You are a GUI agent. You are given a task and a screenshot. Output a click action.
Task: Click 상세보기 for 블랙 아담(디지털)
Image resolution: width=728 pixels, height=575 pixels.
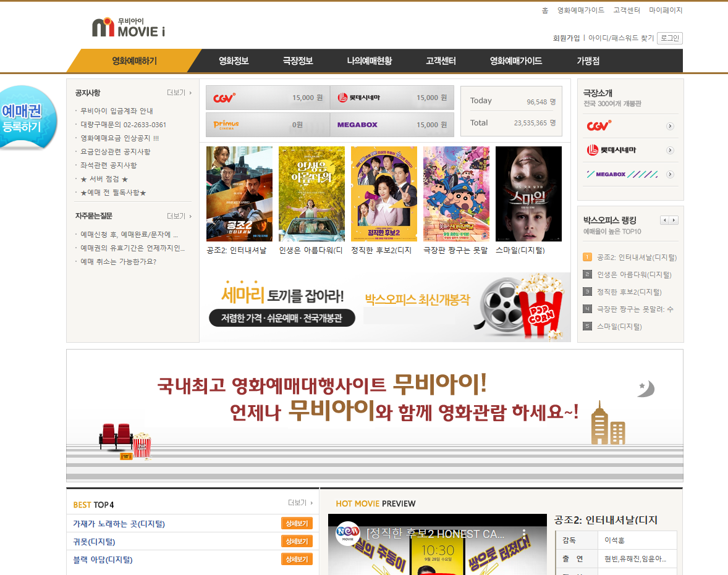[297, 559]
